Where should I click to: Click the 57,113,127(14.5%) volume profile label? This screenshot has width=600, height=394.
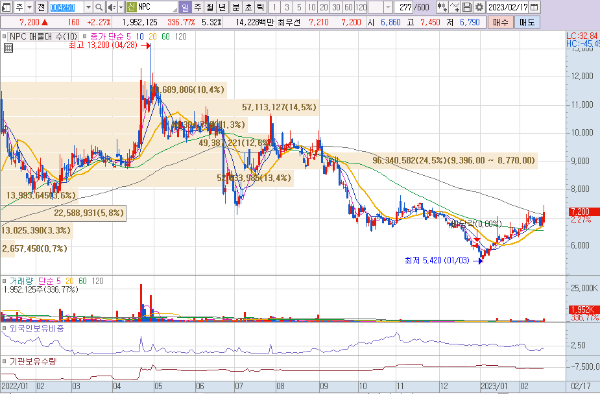(x=279, y=107)
